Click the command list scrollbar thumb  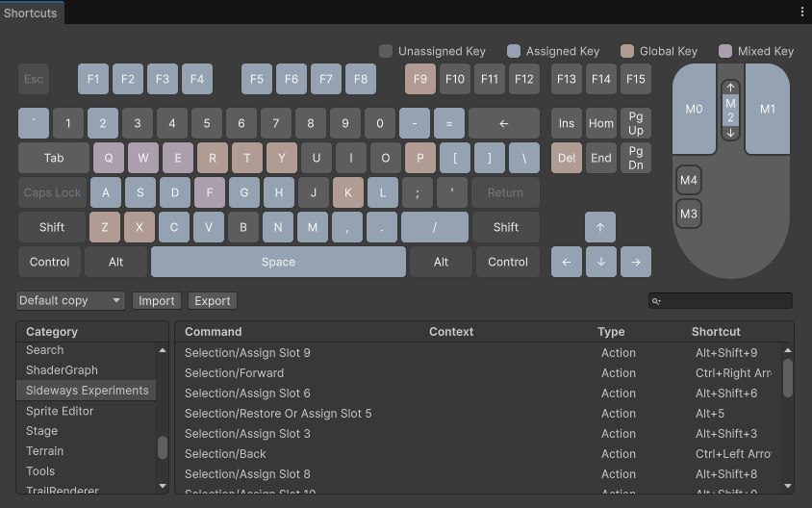point(788,378)
